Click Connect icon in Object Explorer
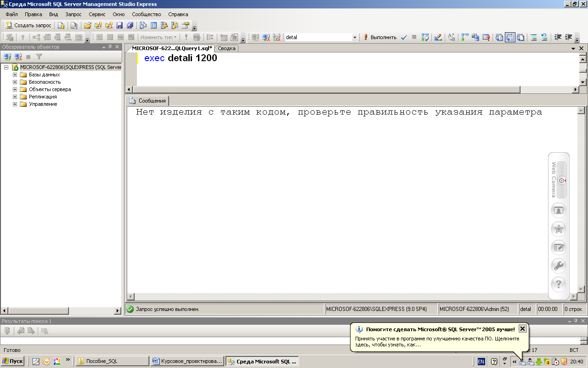Image resolution: width=588 pixels, height=368 pixels. 7,57
